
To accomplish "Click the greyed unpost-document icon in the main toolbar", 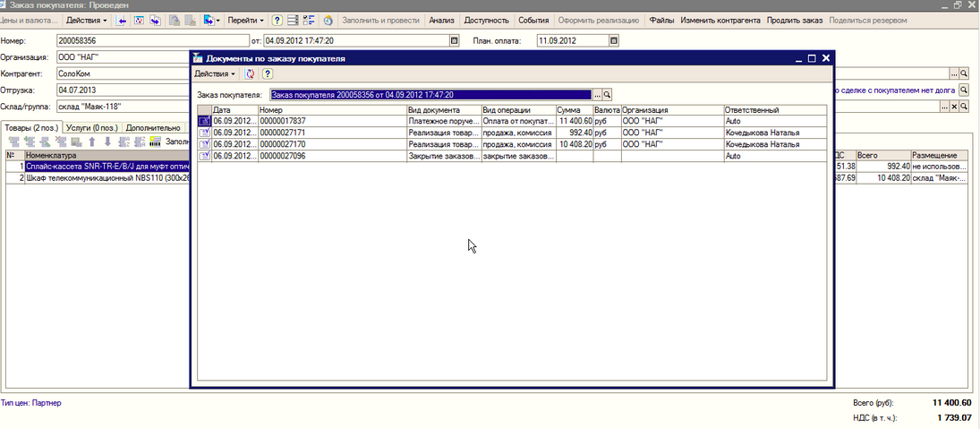I will pyautogui.click(x=191, y=21).
